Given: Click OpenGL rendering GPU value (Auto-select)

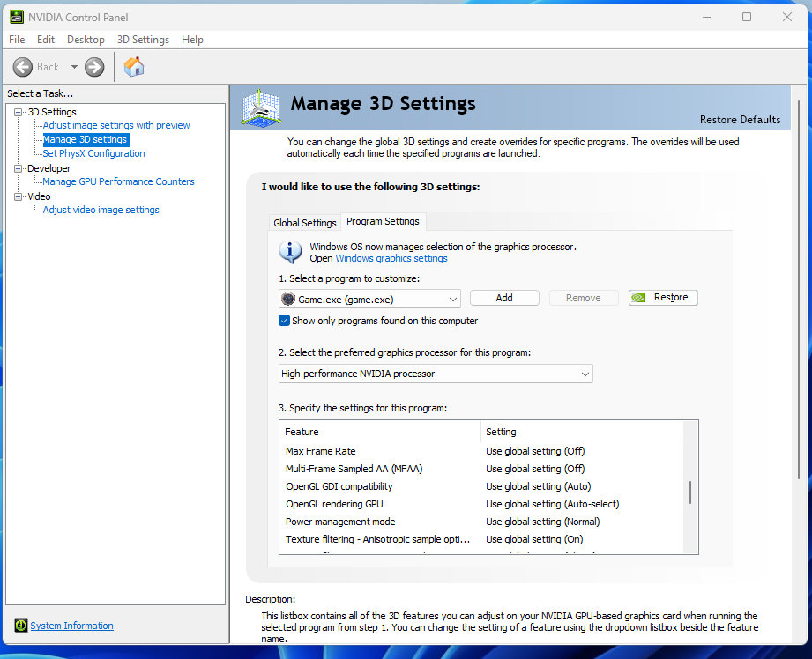Looking at the screenshot, I should point(553,504).
